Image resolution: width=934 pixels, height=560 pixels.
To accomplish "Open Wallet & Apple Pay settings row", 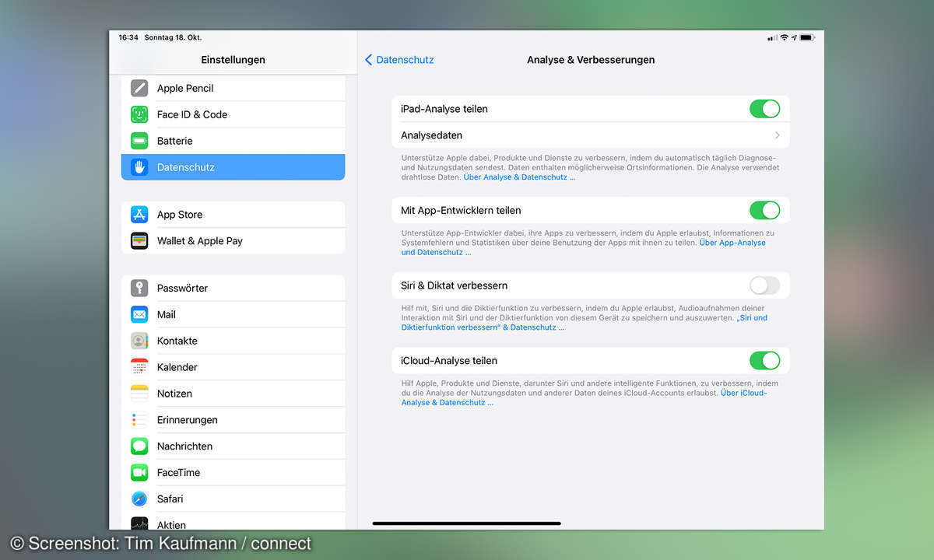I will point(233,241).
